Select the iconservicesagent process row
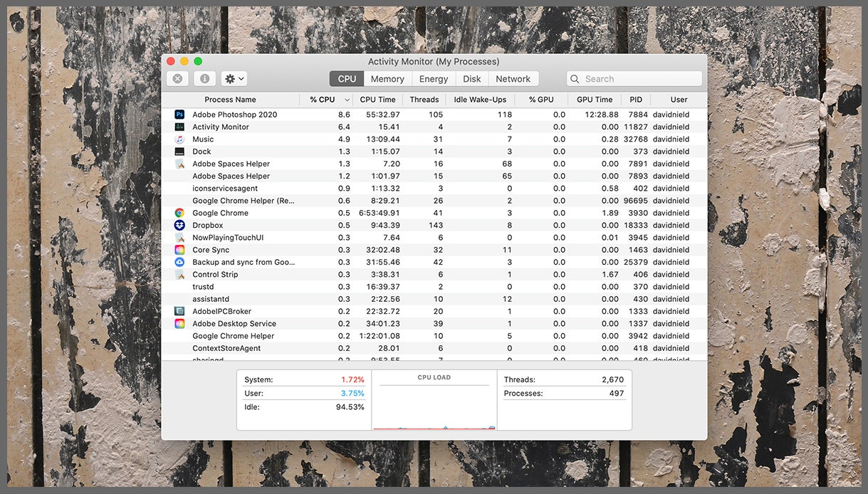 434,189
